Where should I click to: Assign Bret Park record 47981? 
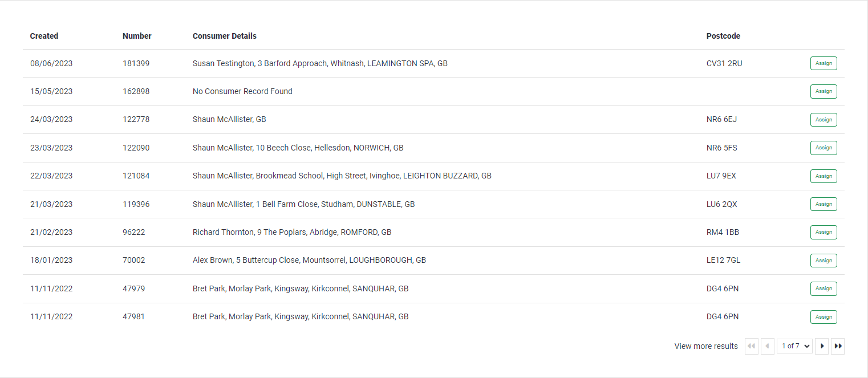coord(824,317)
